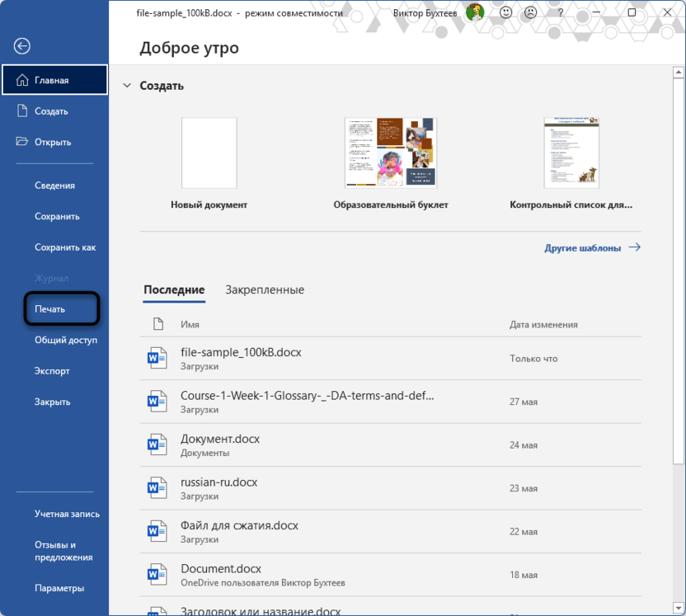Click the question mark help icon

pyautogui.click(x=561, y=12)
